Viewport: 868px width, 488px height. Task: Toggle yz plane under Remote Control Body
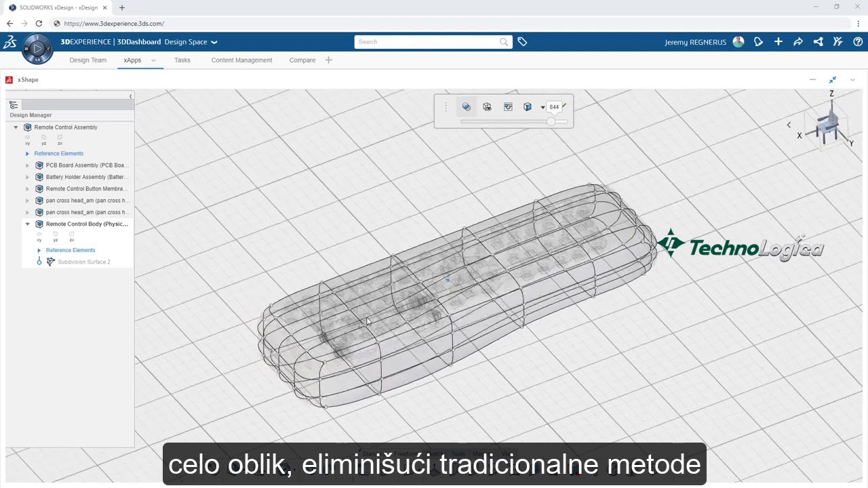pyautogui.click(x=56, y=236)
